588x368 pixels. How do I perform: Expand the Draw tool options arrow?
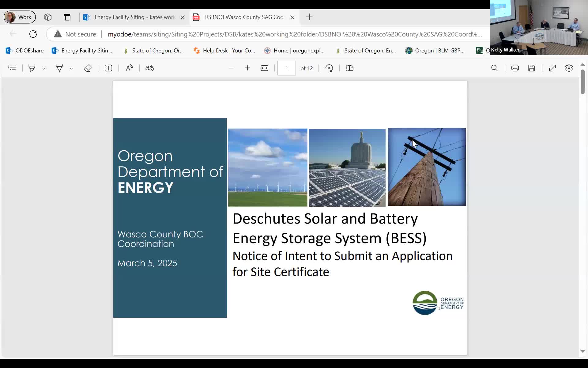[71, 69]
